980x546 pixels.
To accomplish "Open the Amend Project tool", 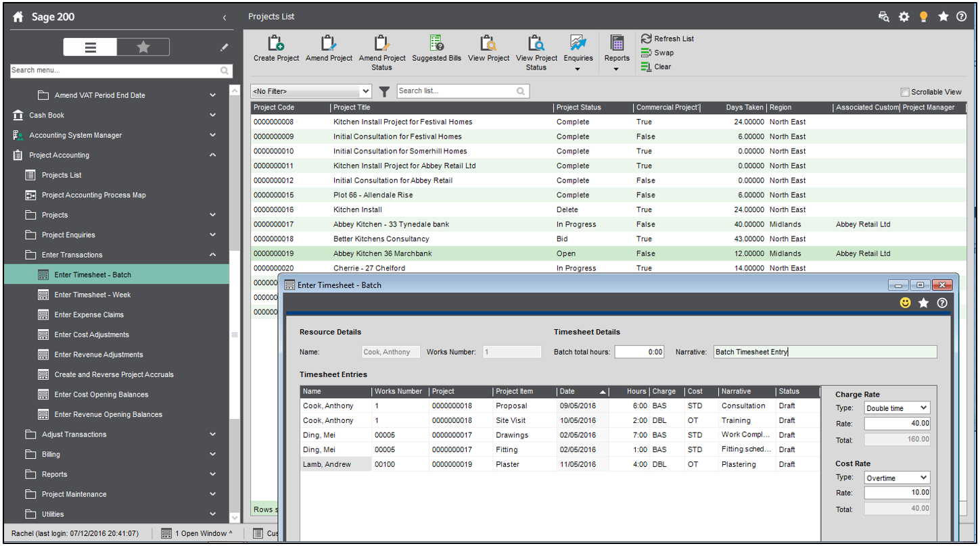I will (329, 48).
